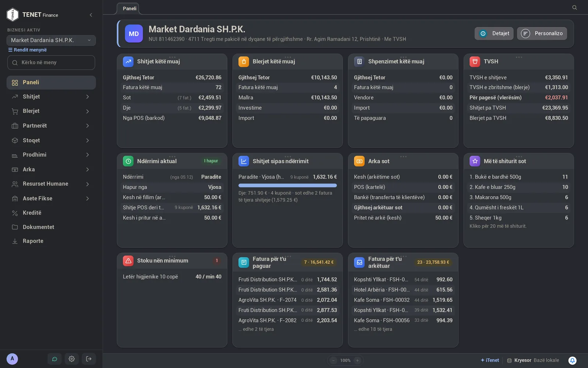Screen dimensions: 588x368
Task: Click the TENET logo icon
Action: [12, 15]
